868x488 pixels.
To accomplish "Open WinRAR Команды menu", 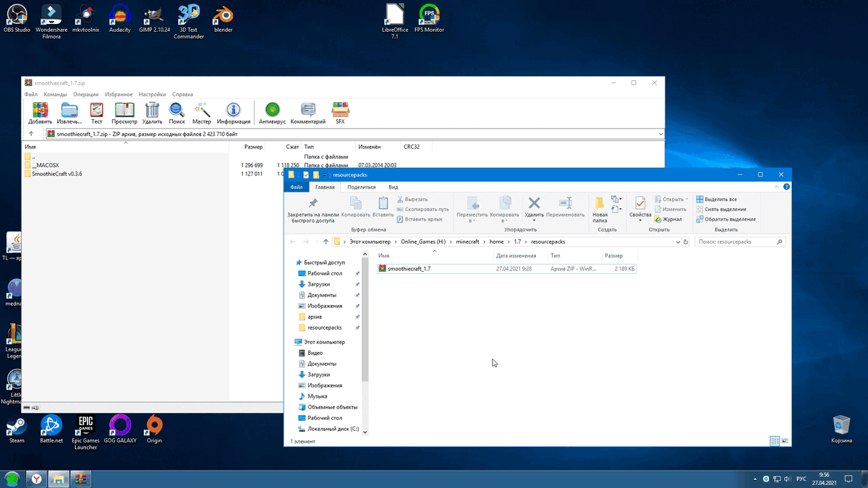I will pos(55,94).
